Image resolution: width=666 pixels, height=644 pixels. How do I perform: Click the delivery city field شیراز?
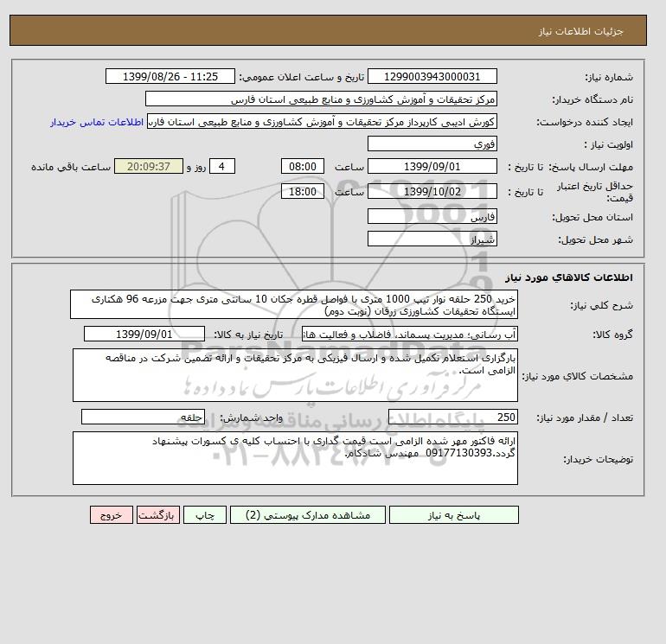[432, 239]
